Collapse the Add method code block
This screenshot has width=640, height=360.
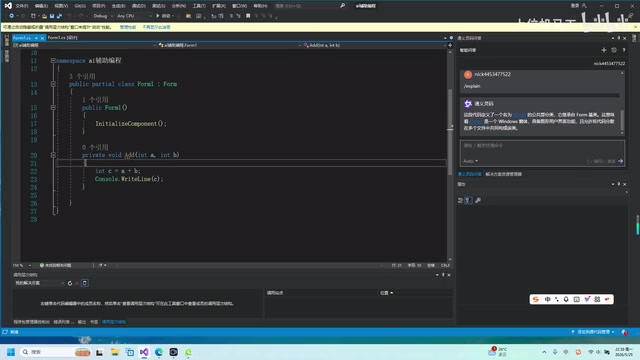click(53, 155)
